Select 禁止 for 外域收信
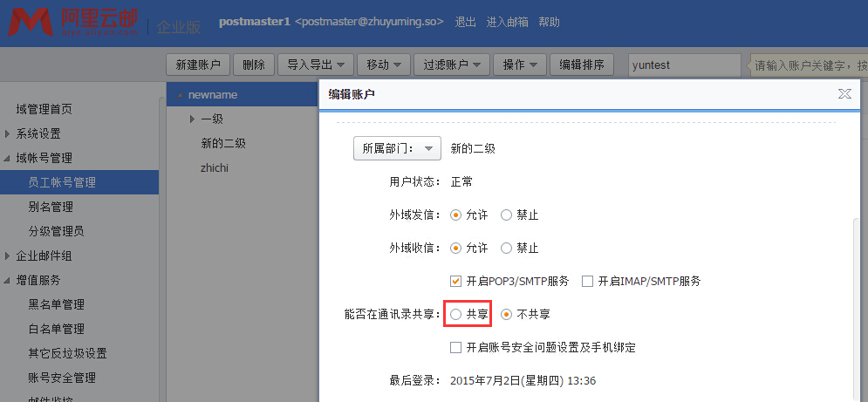868x402 pixels. pos(507,248)
